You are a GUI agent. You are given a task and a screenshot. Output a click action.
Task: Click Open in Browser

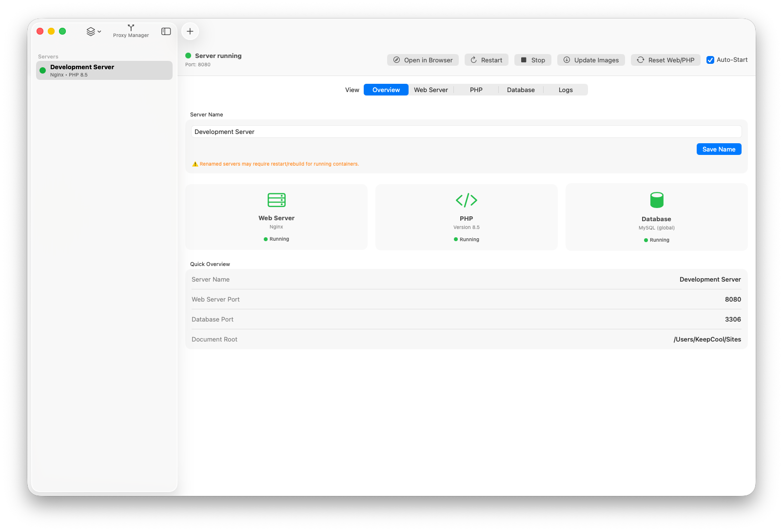422,60
